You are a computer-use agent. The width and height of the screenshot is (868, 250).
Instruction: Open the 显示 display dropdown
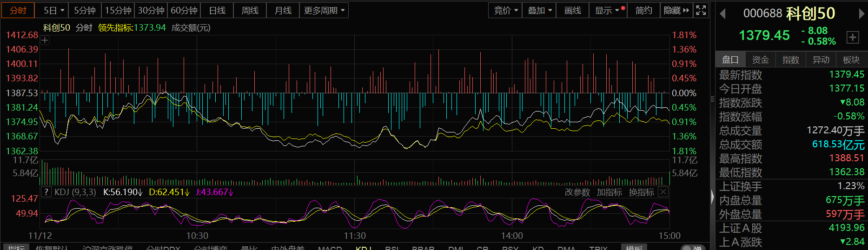(x=608, y=10)
